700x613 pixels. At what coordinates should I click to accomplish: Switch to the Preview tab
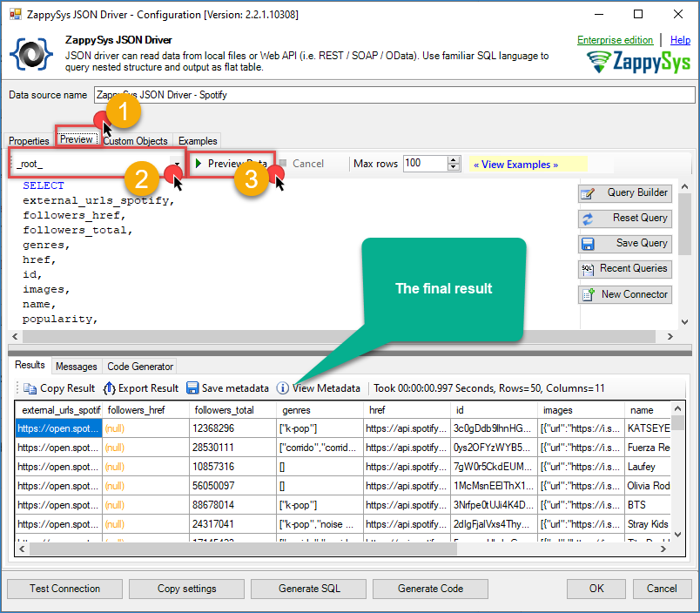77,139
